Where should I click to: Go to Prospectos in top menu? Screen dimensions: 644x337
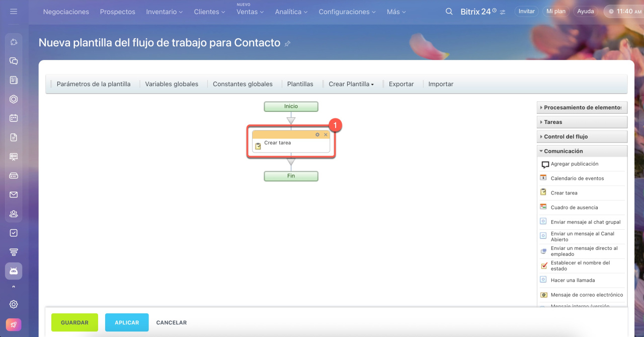point(118,12)
